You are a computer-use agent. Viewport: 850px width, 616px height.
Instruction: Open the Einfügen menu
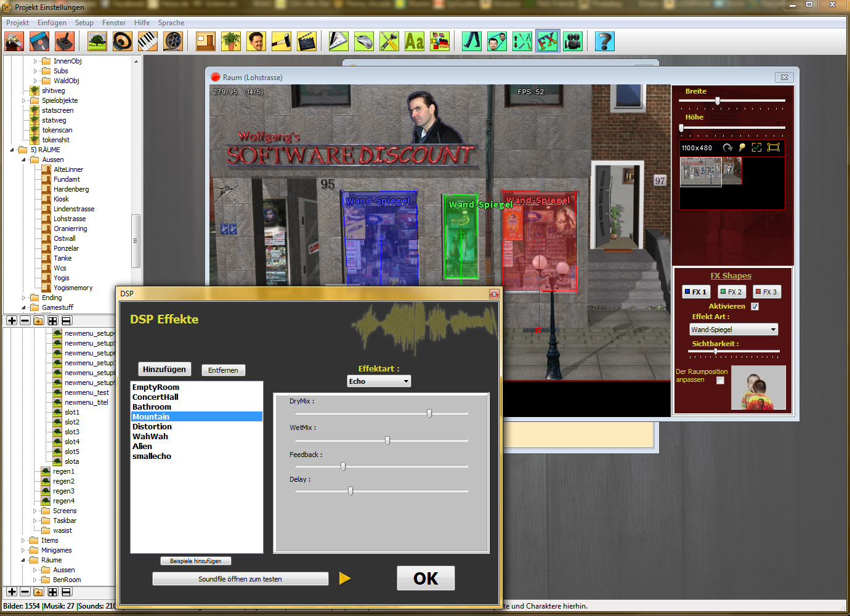point(52,23)
